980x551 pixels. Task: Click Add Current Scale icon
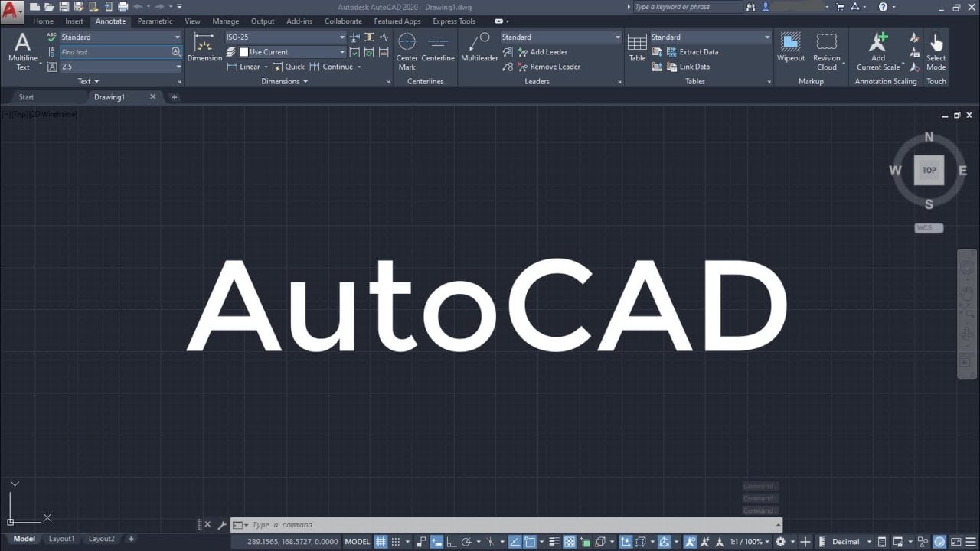point(878,51)
